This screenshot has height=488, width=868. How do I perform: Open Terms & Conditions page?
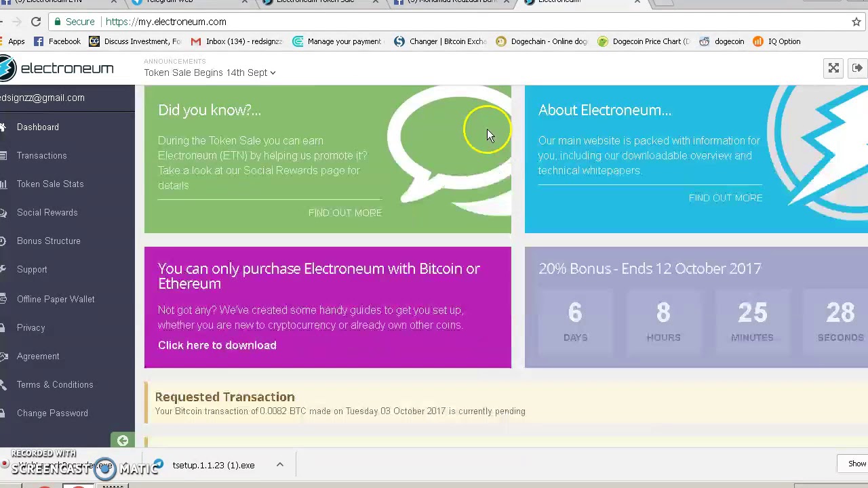pyautogui.click(x=55, y=384)
